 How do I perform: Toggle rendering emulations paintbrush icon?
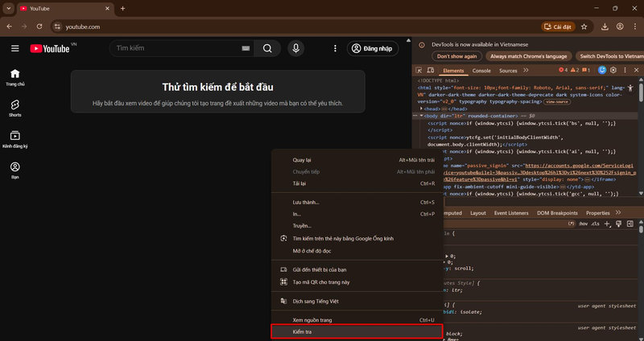tap(619, 224)
